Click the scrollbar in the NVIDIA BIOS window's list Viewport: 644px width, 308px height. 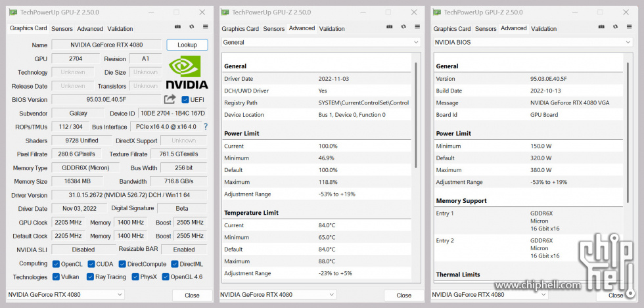pyautogui.click(x=628, y=132)
